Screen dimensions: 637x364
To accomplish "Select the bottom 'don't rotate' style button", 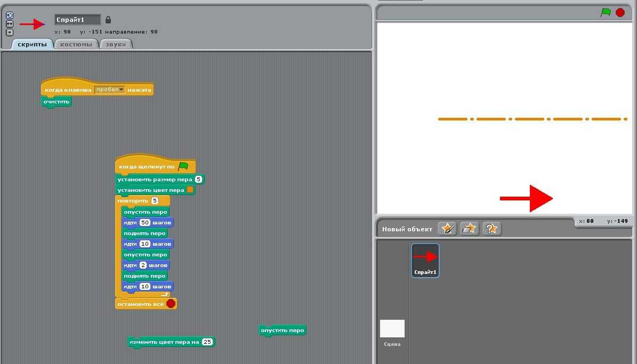I will pos(10,32).
